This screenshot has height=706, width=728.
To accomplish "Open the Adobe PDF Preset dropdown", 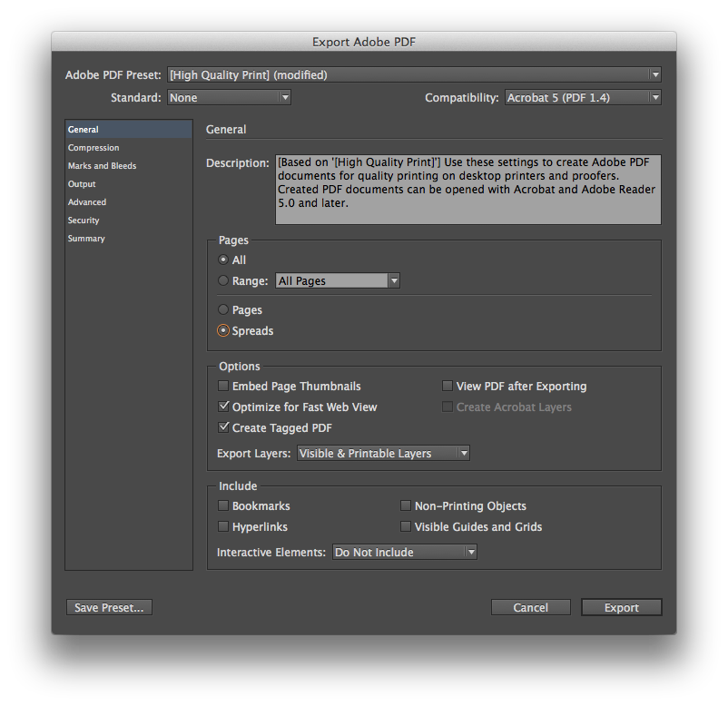I will pyautogui.click(x=414, y=74).
